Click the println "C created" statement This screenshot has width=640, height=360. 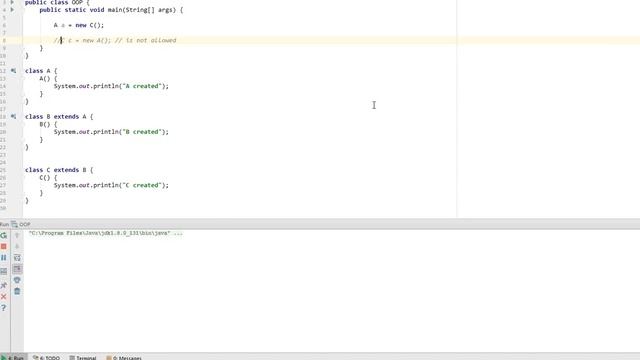point(111,185)
